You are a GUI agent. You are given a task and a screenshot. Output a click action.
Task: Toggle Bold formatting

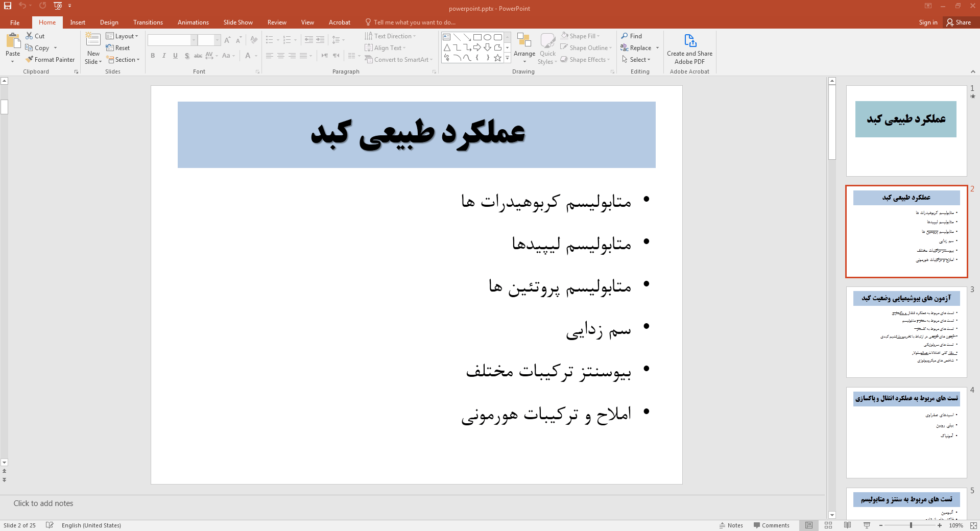click(153, 56)
